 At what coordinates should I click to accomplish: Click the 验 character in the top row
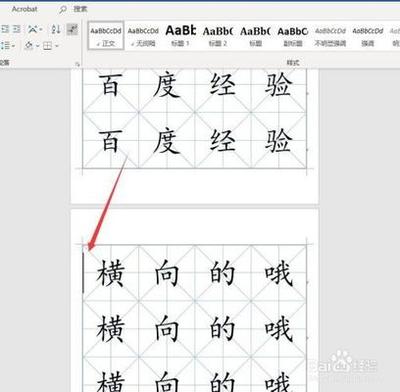coord(278,85)
